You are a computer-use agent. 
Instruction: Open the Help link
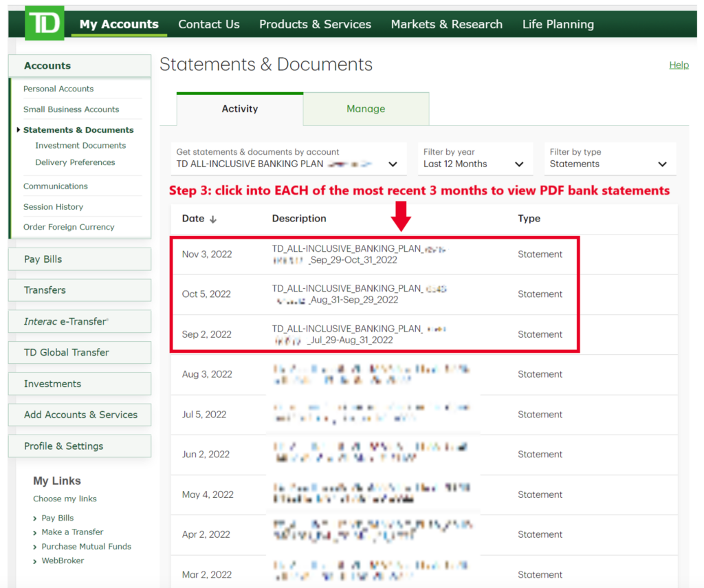click(x=679, y=65)
